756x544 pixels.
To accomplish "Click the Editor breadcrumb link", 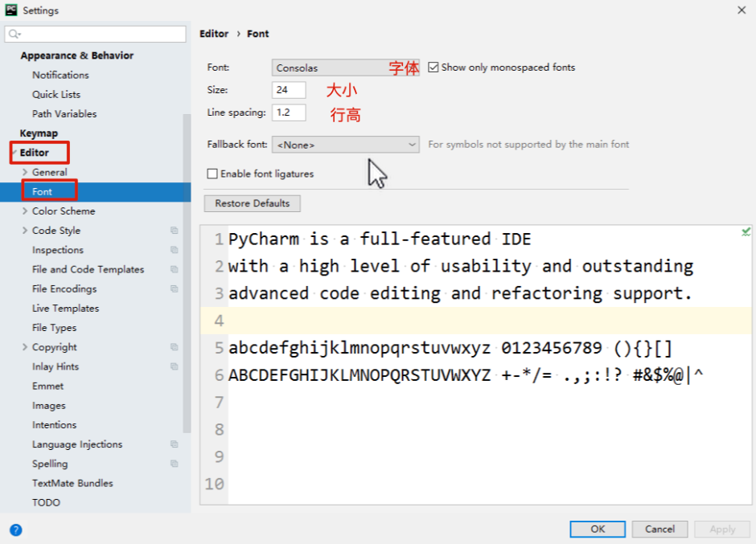I will (x=214, y=34).
